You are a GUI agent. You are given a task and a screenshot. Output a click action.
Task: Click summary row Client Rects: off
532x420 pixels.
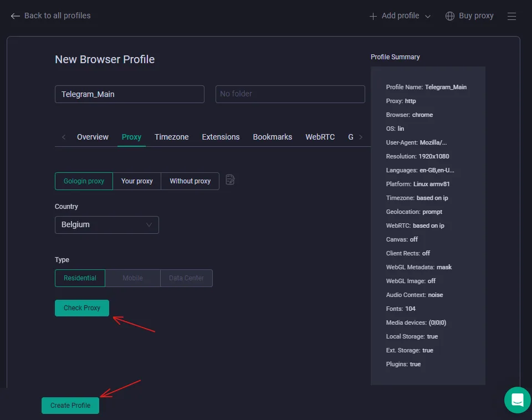(408, 253)
